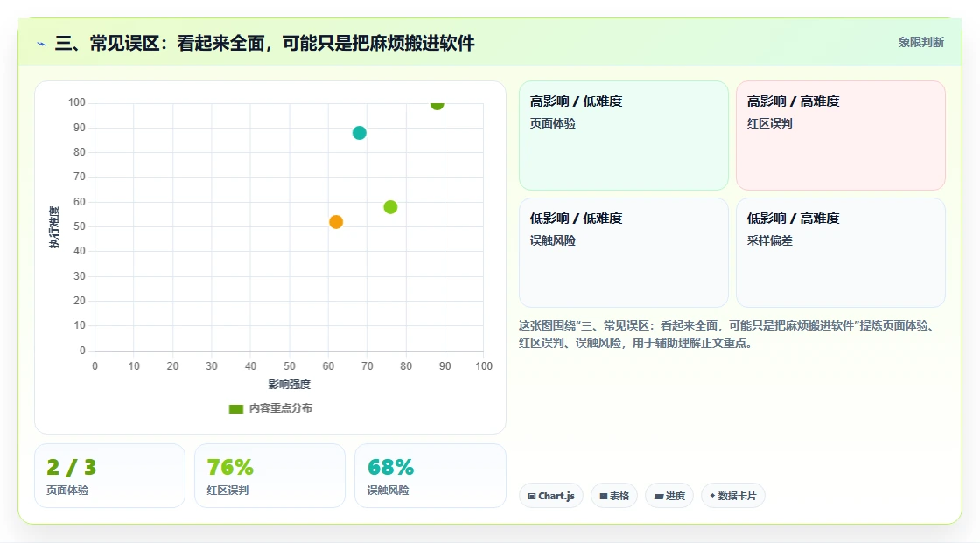The height and width of the screenshot is (543, 980).
Task: Click the 误触风险 text in the 低影响 / 低难度 card
Action: click(553, 240)
